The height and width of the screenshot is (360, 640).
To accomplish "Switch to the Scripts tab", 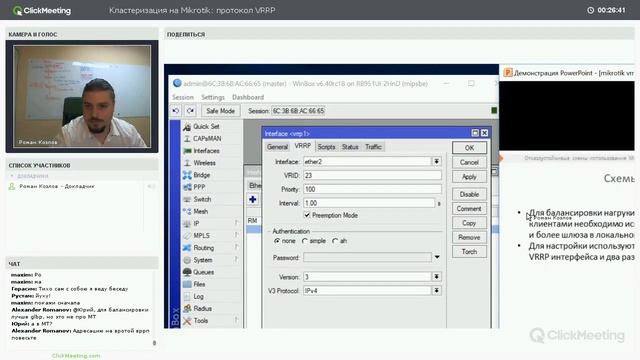I will (326, 147).
